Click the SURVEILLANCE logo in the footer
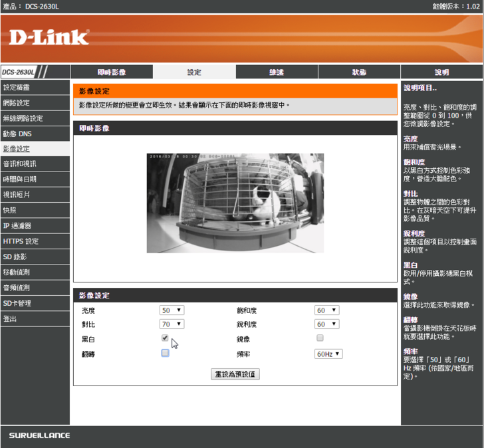The image size is (484, 448). tap(39, 435)
